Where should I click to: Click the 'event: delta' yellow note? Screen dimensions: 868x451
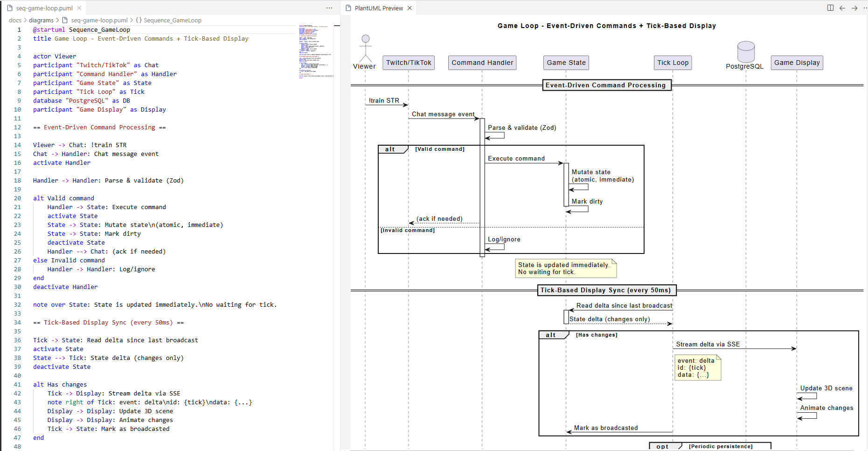tap(698, 367)
